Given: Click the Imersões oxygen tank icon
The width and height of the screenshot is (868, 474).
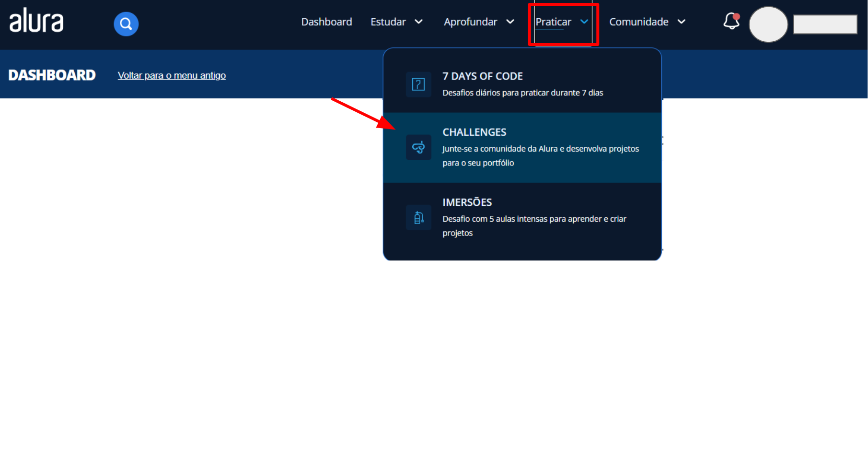Looking at the screenshot, I should 418,218.
